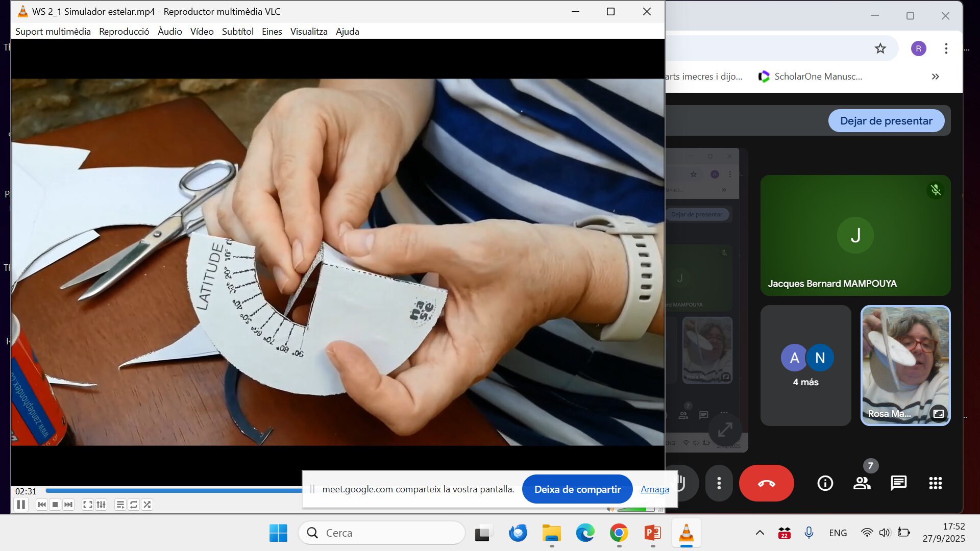Toggle VLC fullscreen mode
The height and width of the screenshot is (551, 980).
(88, 505)
